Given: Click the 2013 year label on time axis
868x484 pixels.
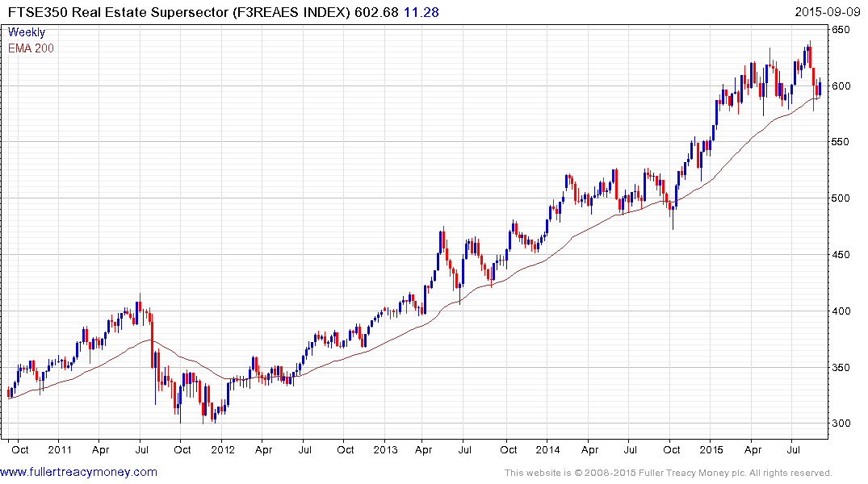Looking at the screenshot, I should (385, 449).
